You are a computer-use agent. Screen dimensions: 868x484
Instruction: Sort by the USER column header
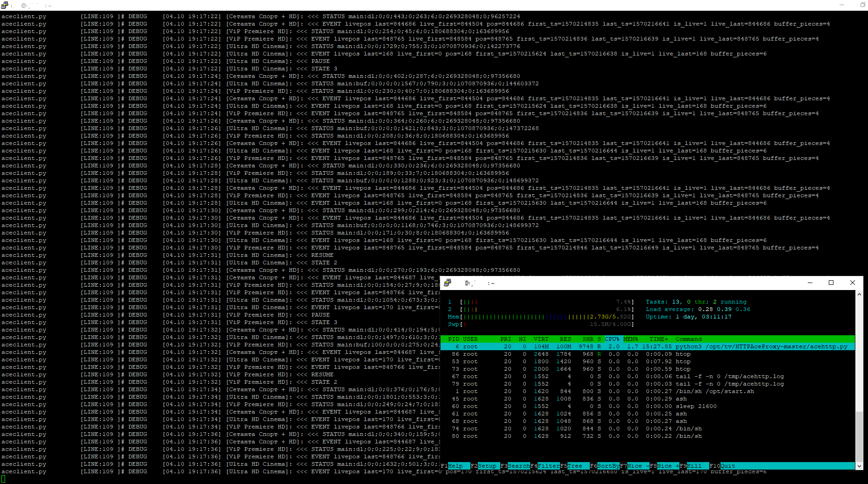coord(470,339)
